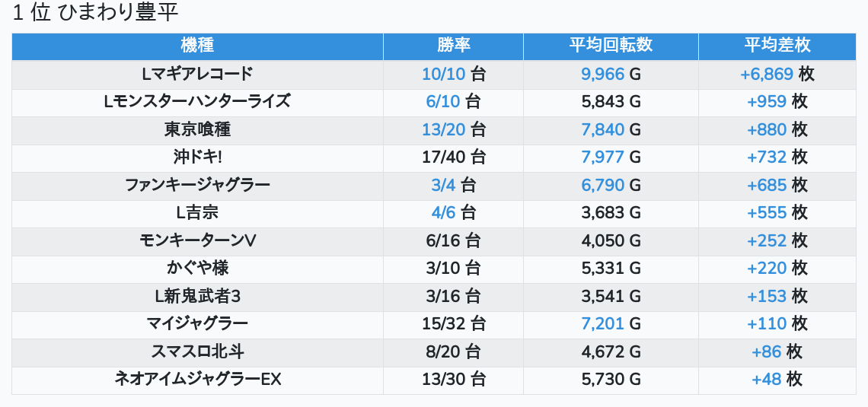The image size is (868, 407).
Task: Select the 沖ドキ! machine name
Action: tap(197, 157)
